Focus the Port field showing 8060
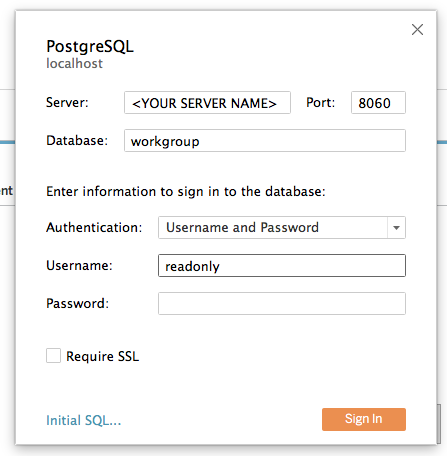447x456 pixels. [378, 103]
